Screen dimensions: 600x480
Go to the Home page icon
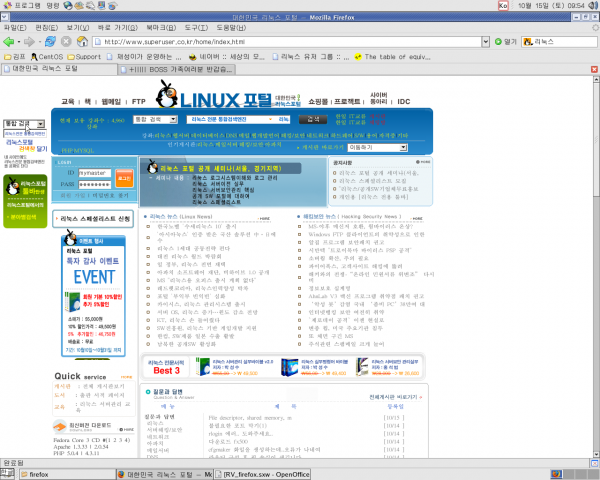tap(82, 41)
